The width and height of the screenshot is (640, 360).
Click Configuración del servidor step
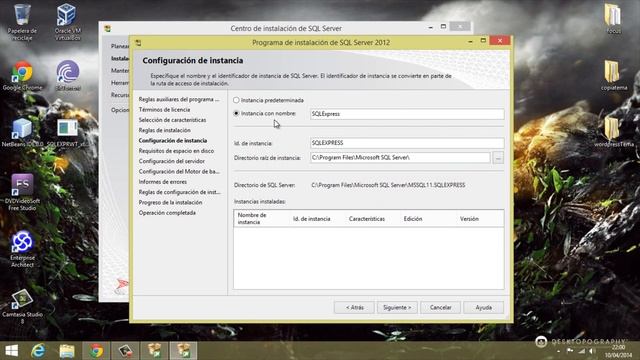pyautogui.click(x=171, y=161)
